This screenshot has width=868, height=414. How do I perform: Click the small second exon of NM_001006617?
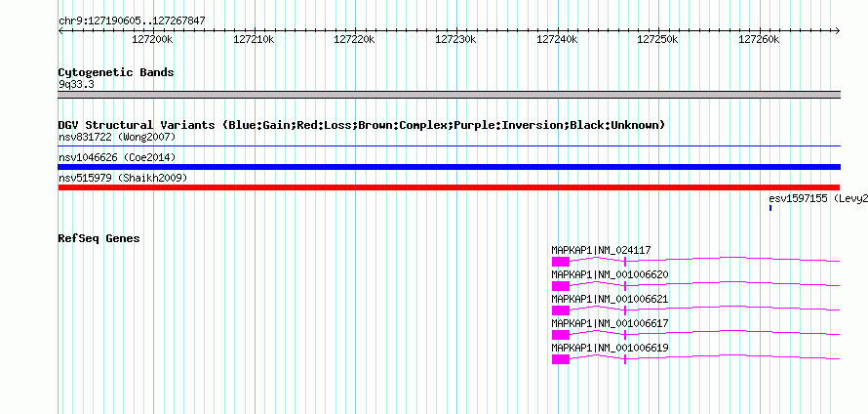pos(625,335)
